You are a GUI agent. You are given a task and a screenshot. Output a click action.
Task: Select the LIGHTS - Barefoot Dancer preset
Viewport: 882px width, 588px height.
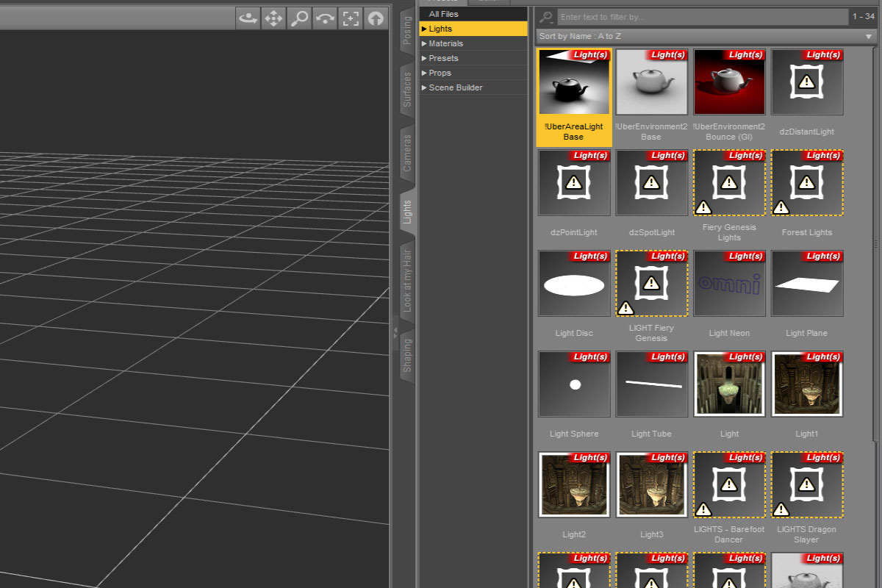click(729, 484)
